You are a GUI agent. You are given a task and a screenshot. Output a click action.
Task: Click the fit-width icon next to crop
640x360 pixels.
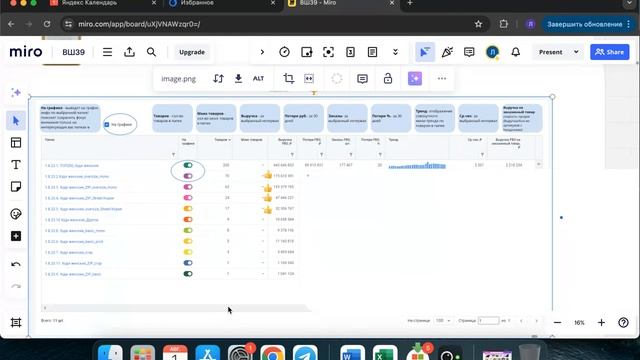click(309, 78)
